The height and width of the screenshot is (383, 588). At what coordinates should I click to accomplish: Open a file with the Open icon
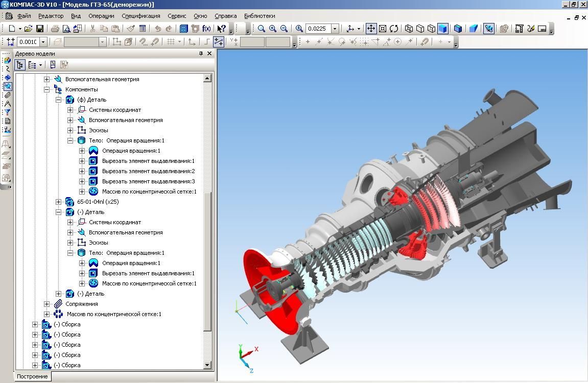(x=29, y=29)
